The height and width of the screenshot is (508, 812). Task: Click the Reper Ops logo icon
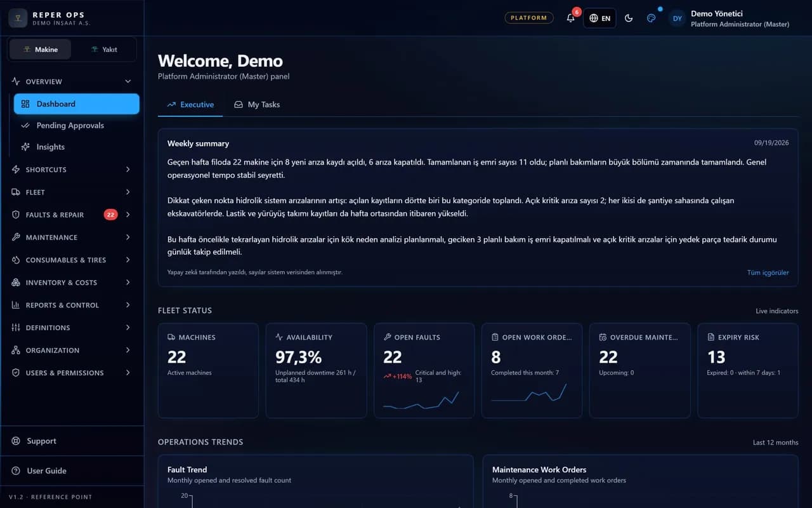click(x=18, y=18)
